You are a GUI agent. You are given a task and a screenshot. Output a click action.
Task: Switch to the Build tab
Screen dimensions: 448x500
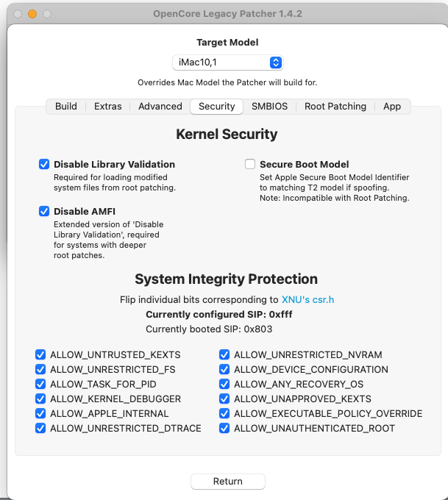point(66,106)
